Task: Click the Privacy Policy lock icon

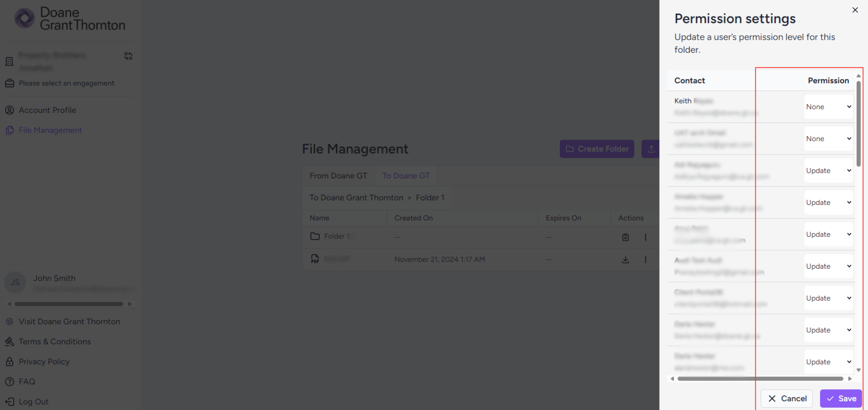Action: (10, 362)
